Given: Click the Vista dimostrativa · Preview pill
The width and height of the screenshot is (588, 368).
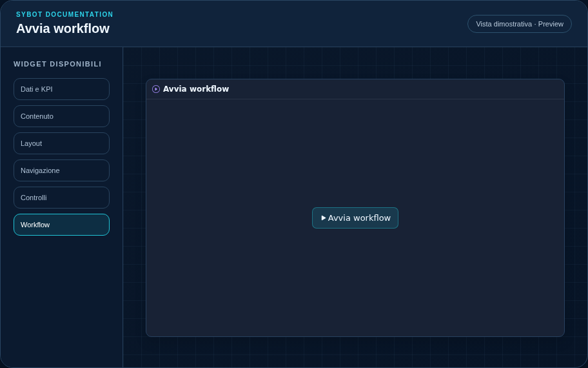Looking at the screenshot, I should coord(520,24).
